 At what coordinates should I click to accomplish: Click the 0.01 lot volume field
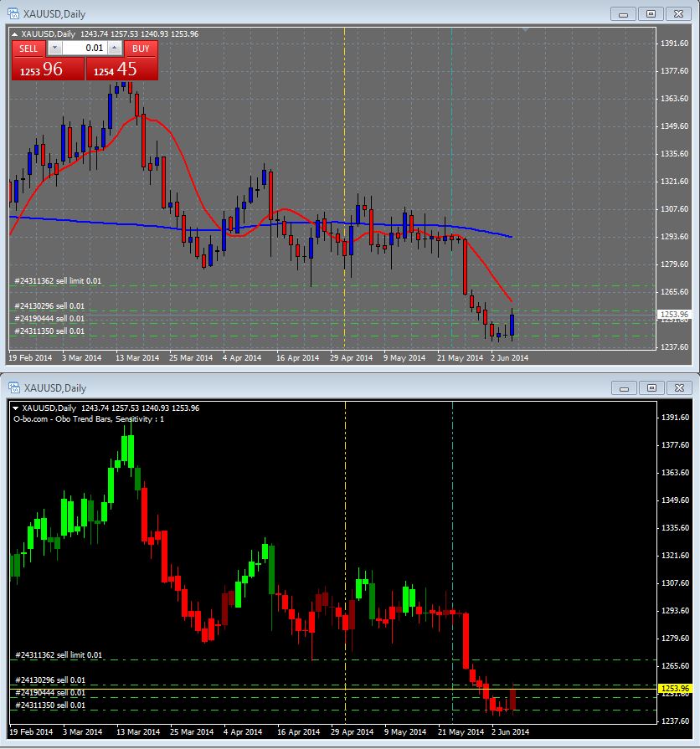(85, 48)
